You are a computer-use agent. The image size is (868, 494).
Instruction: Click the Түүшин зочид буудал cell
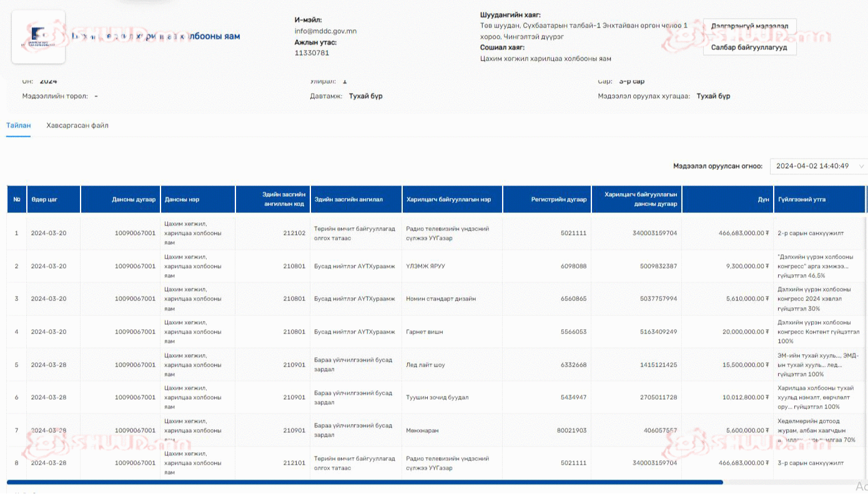(436, 397)
